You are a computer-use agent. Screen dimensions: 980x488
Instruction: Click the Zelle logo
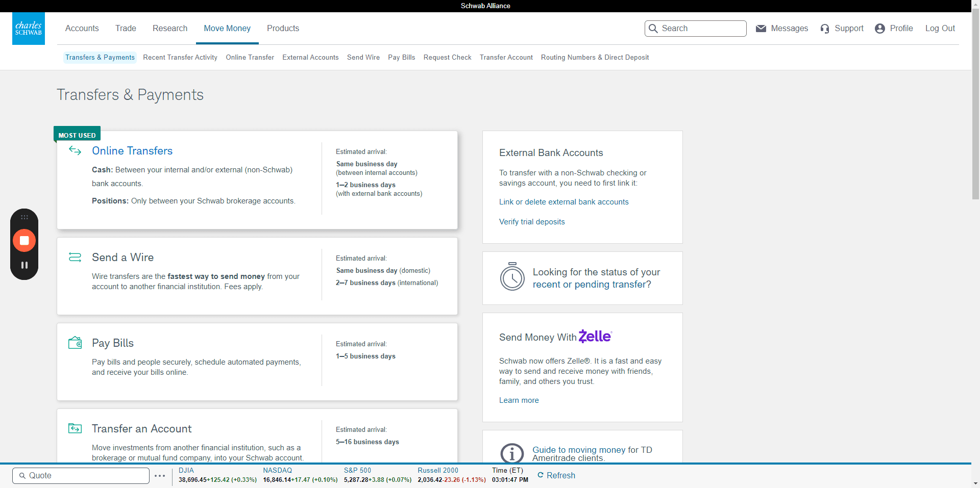595,337
